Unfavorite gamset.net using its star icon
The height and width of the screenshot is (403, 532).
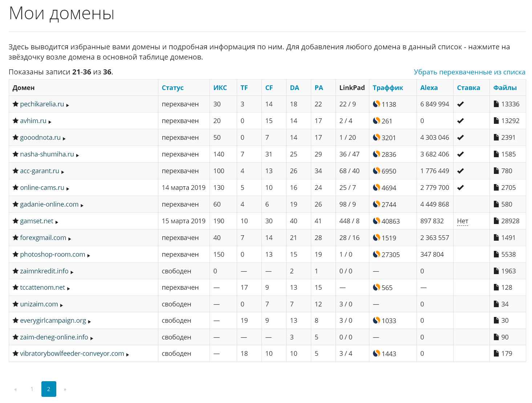point(16,221)
